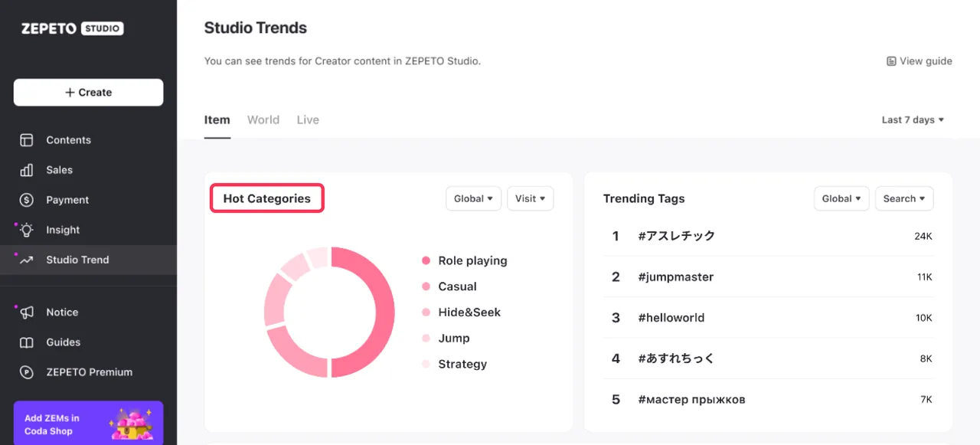Screen dimensions: 980x445
Task: Open Insight via the lightbulb icon
Action: click(x=27, y=230)
